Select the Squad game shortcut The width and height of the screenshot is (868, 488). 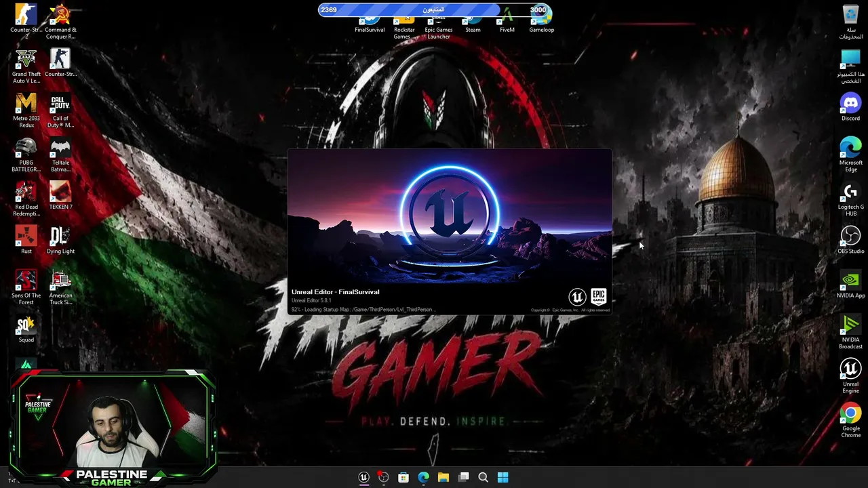click(x=26, y=329)
